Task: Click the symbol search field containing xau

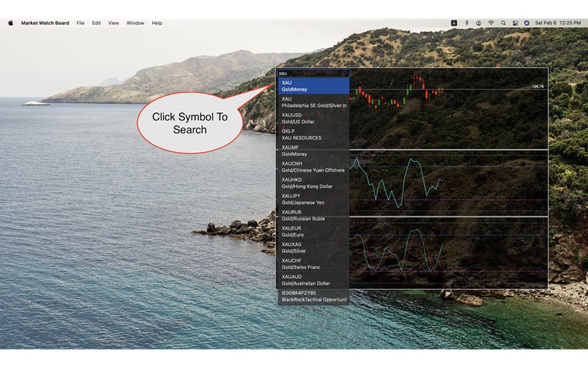Action: [314, 73]
